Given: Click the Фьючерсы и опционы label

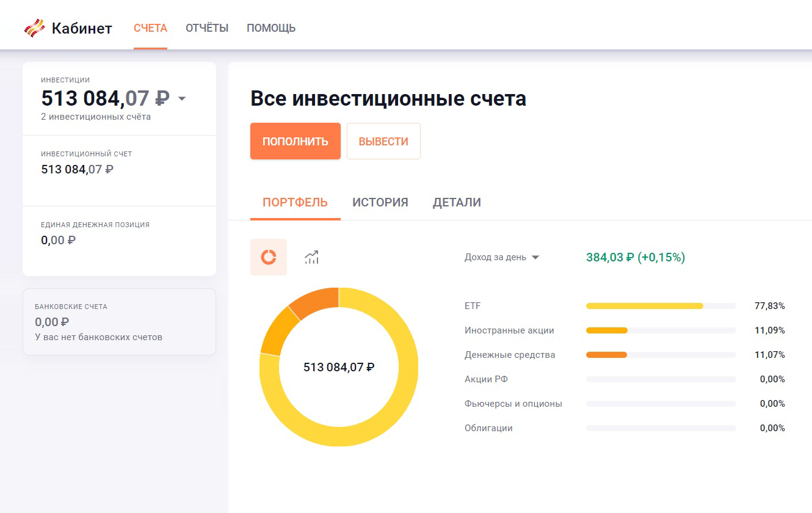Looking at the screenshot, I should coord(513,404).
